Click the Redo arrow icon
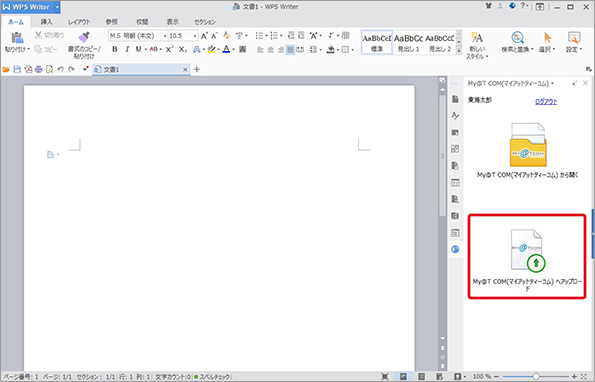The width and height of the screenshot is (595, 382). pos(71,69)
